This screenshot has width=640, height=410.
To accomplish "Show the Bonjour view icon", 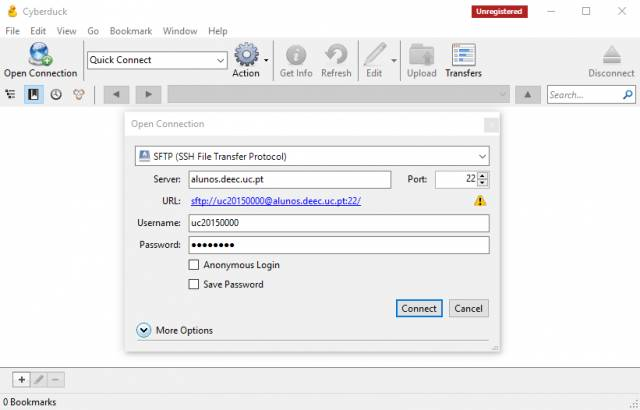I will point(79,95).
